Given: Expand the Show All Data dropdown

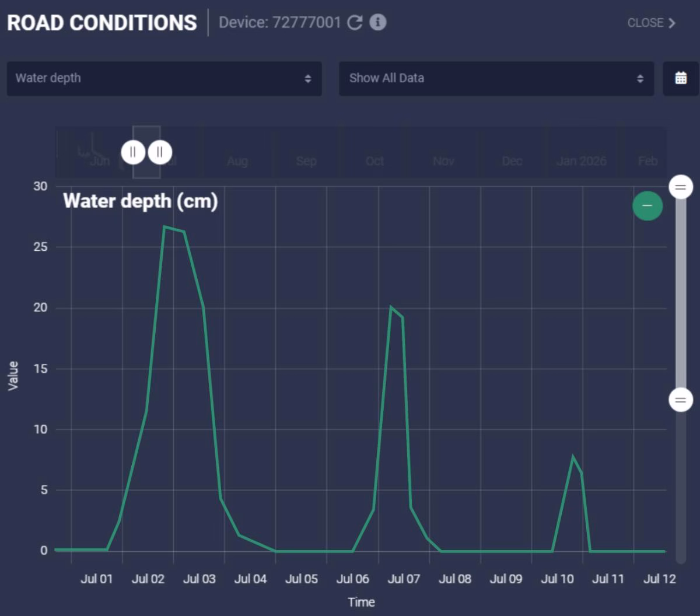Looking at the screenshot, I should pyautogui.click(x=496, y=78).
